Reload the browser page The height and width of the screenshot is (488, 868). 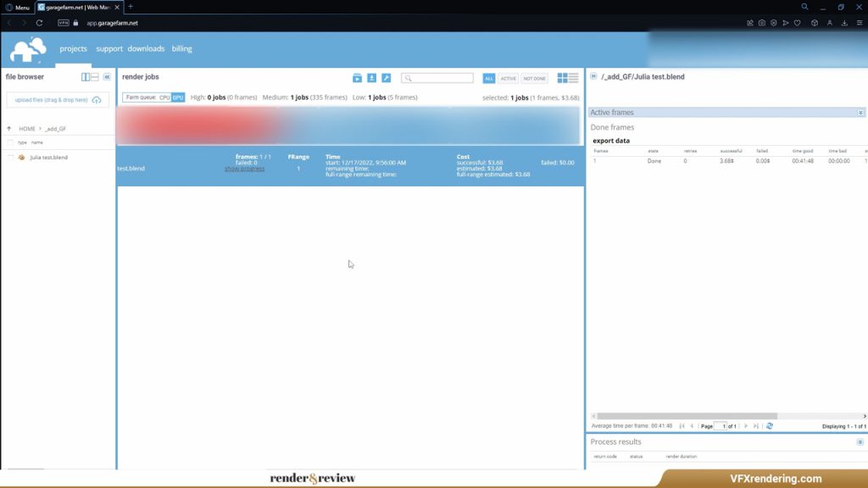coord(39,23)
